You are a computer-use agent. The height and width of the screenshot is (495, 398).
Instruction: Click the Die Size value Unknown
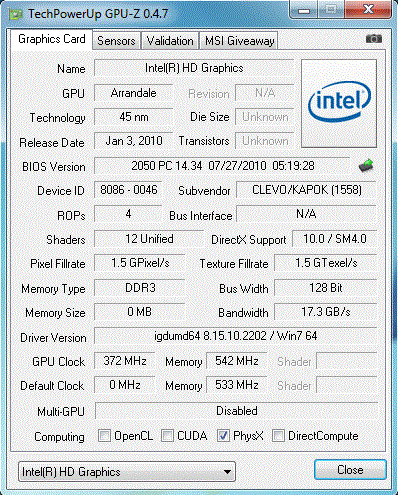265,117
